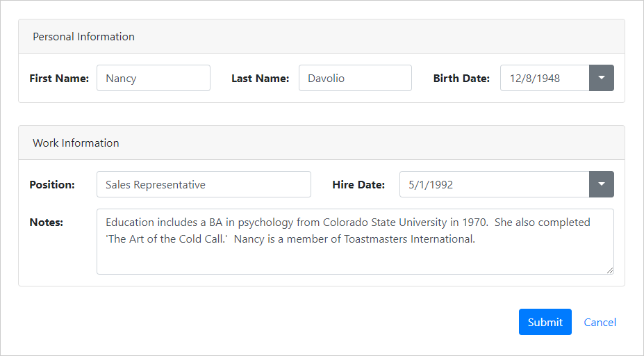Screen dimensions: 644x356
Task: Select the Position field with Sales Representative
Action: pos(204,184)
